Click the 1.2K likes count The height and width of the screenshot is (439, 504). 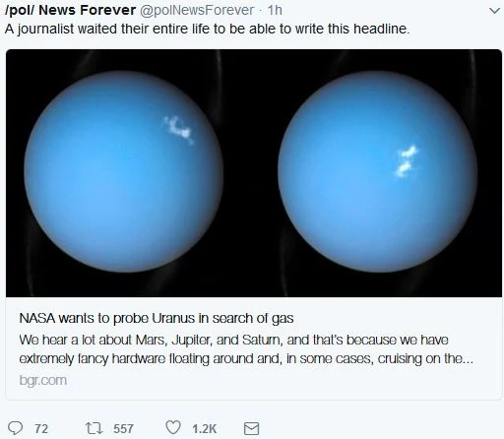pos(204,428)
